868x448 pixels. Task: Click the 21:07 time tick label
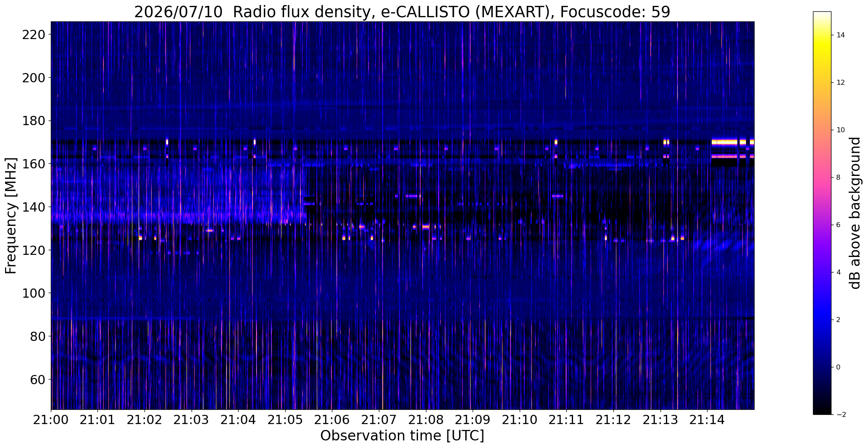[x=379, y=420]
